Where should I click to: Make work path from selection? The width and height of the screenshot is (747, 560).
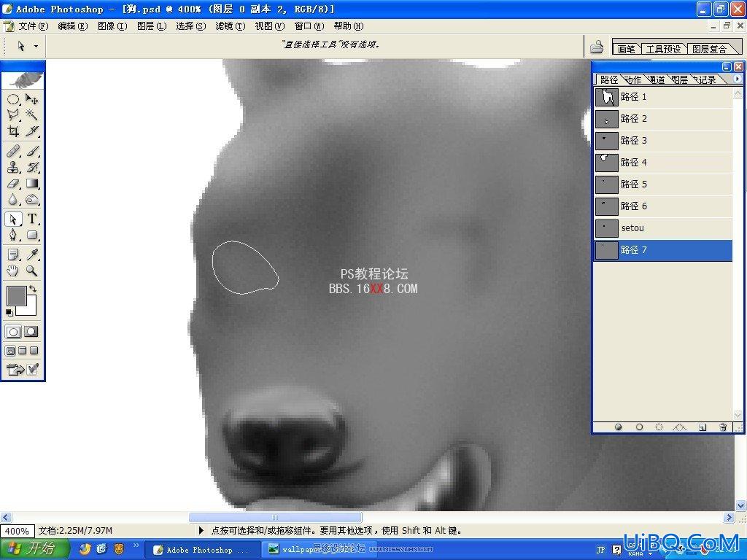click(x=680, y=427)
